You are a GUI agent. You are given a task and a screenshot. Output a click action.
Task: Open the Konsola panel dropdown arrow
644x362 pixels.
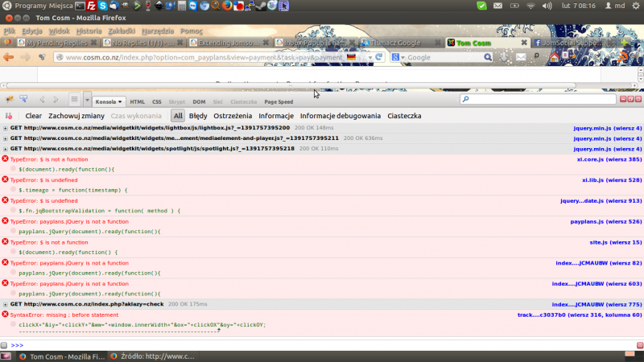click(x=120, y=102)
